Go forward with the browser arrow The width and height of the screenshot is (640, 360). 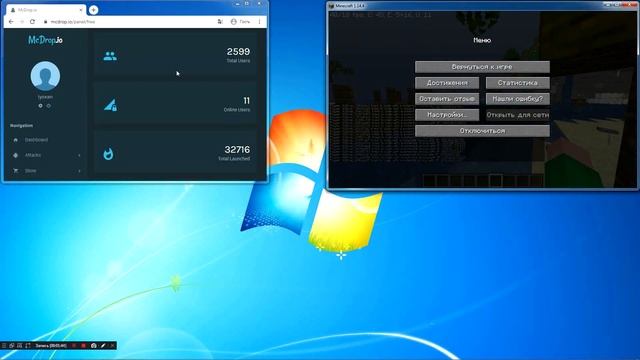click(22, 22)
